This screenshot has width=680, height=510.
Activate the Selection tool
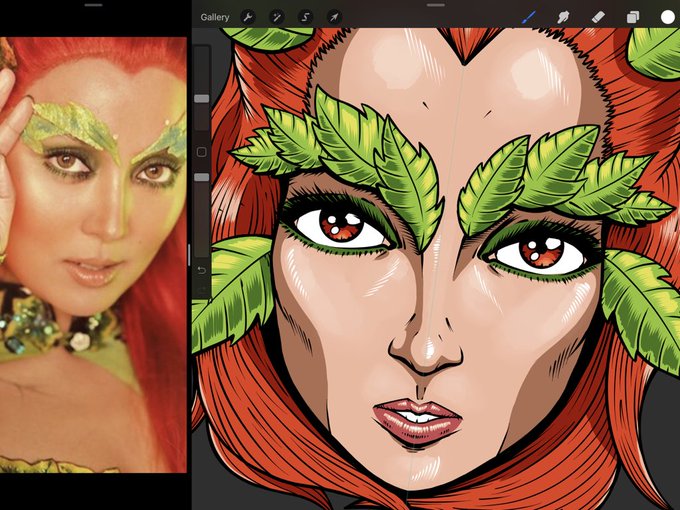pos(305,17)
